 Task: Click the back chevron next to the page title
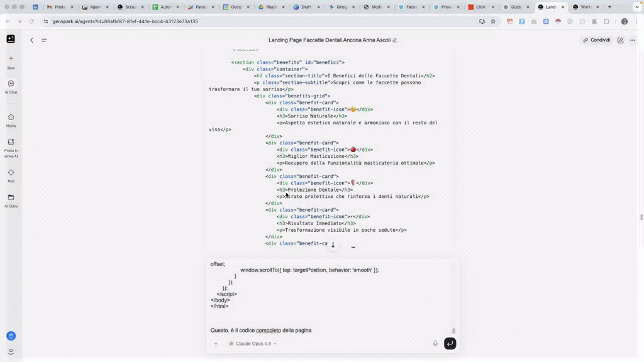click(31, 40)
